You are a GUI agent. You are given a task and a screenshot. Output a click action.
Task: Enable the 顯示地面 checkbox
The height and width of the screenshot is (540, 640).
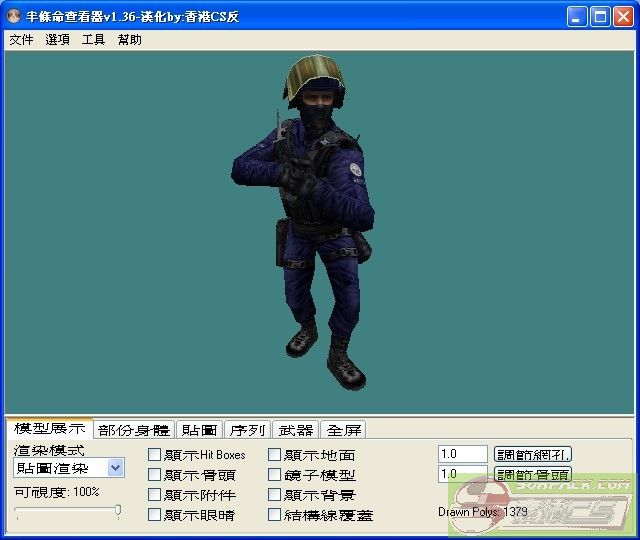point(274,455)
